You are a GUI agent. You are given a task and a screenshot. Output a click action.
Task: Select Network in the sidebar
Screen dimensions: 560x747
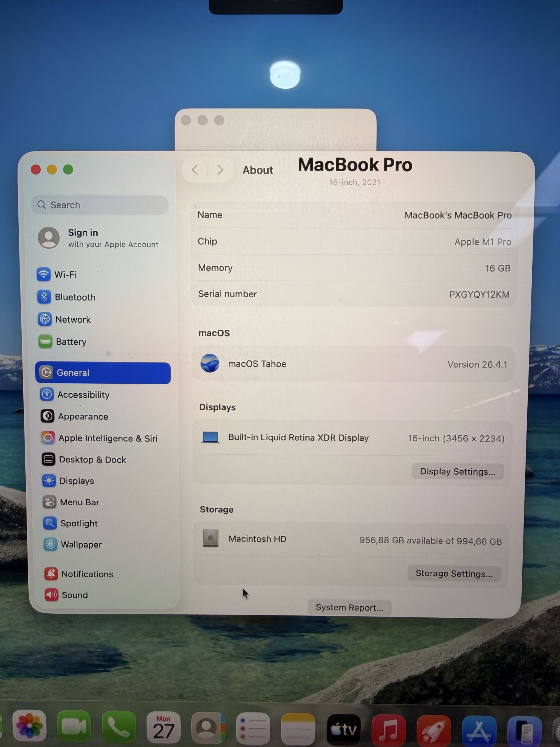[x=64, y=319]
